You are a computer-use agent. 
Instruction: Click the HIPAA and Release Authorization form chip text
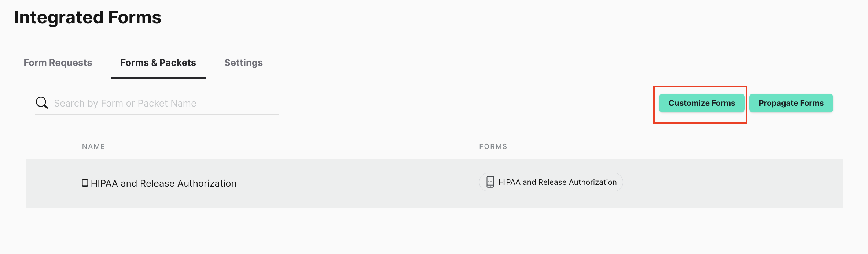(557, 182)
